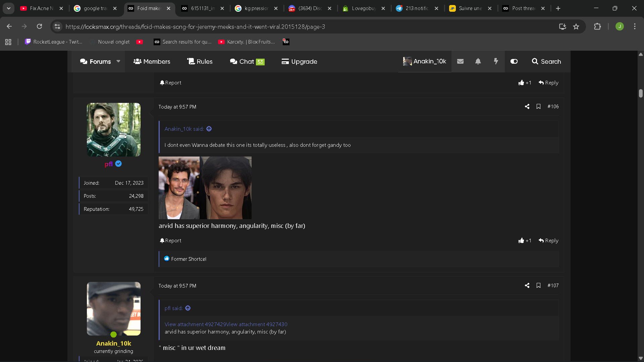Open the inbox envelope icon
Image resolution: width=644 pixels, height=362 pixels.
460,61
